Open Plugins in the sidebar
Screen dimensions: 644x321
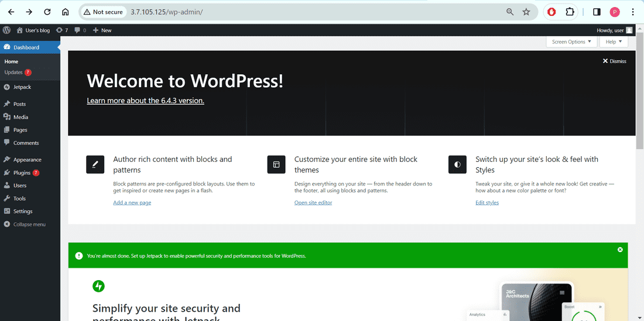30,172
